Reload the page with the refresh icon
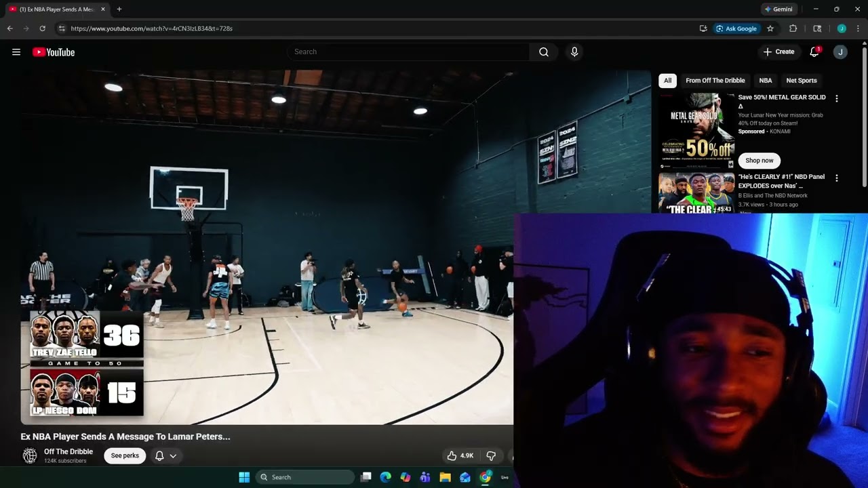 42,28
